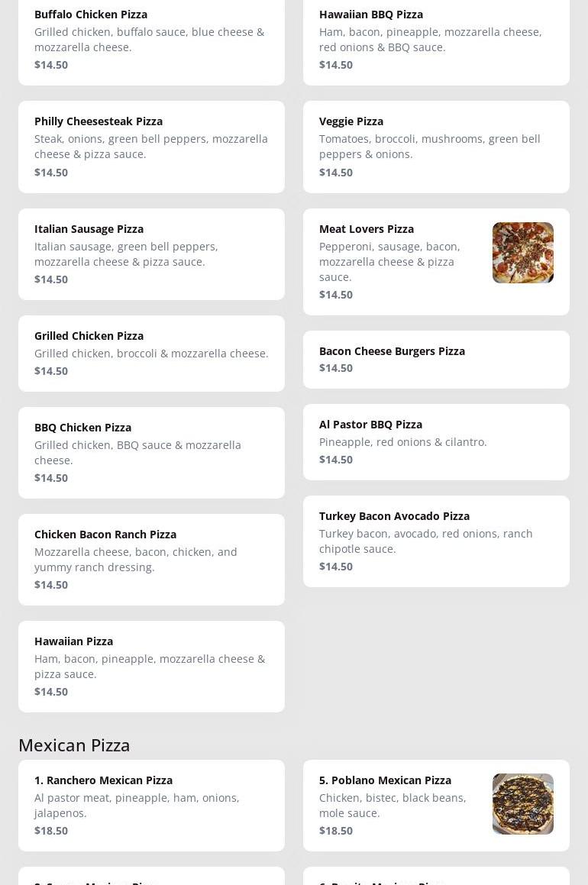Viewport: 588px width, 885px height.
Task: Open BBQ Chicken Pizza details
Action: coord(82,428)
